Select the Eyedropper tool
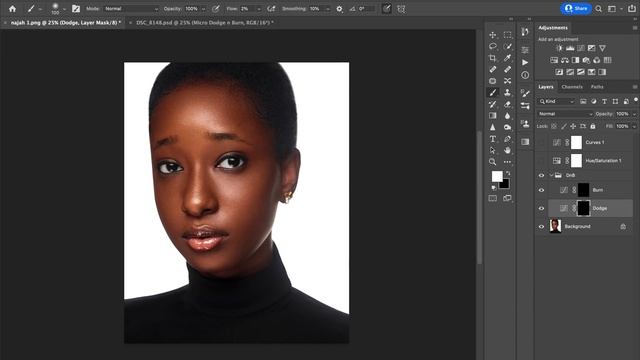This screenshot has height=360, width=640. tap(507, 58)
